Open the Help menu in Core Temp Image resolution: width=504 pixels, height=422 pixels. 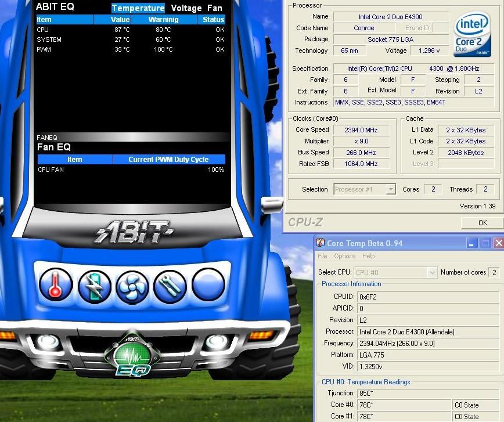pyautogui.click(x=368, y=256)
